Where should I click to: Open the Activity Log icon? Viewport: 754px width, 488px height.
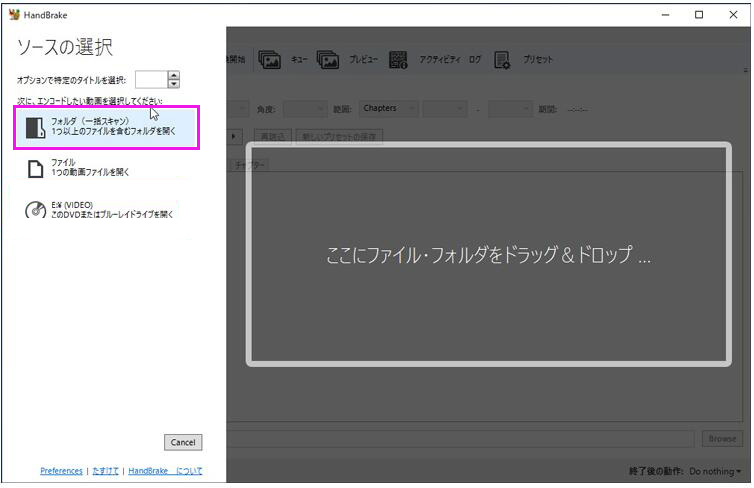[399, 59]
